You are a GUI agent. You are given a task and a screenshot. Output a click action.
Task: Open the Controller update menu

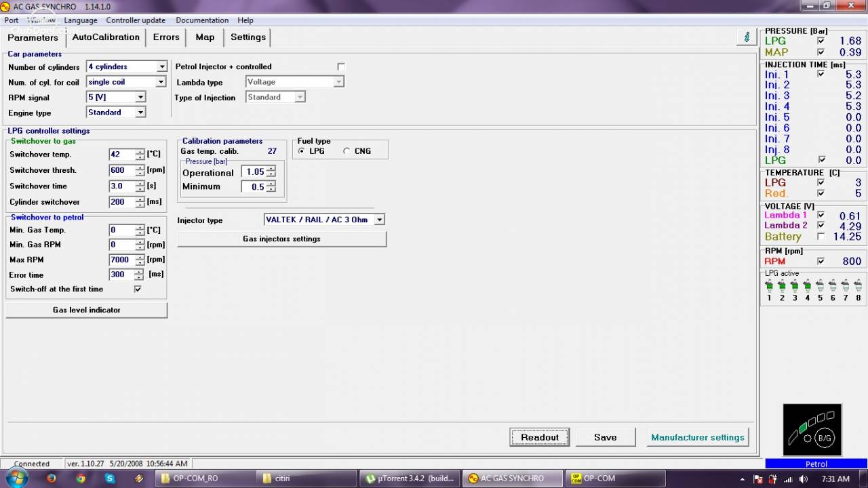[136, 20]
